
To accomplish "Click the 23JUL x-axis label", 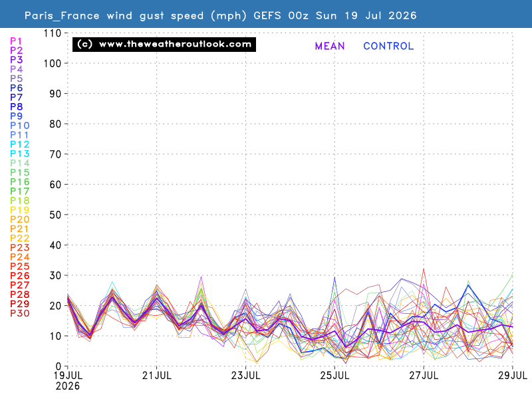I will (x=245, y=376).
